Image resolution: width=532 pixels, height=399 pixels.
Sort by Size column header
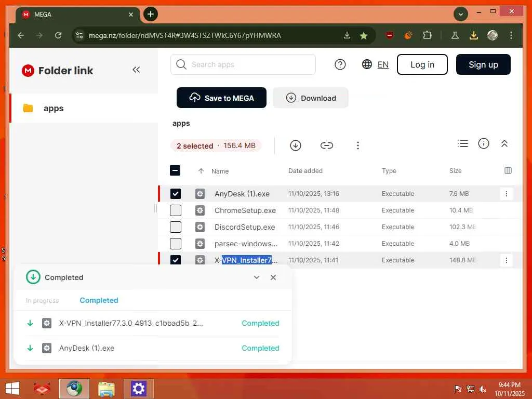coord(455,170)
